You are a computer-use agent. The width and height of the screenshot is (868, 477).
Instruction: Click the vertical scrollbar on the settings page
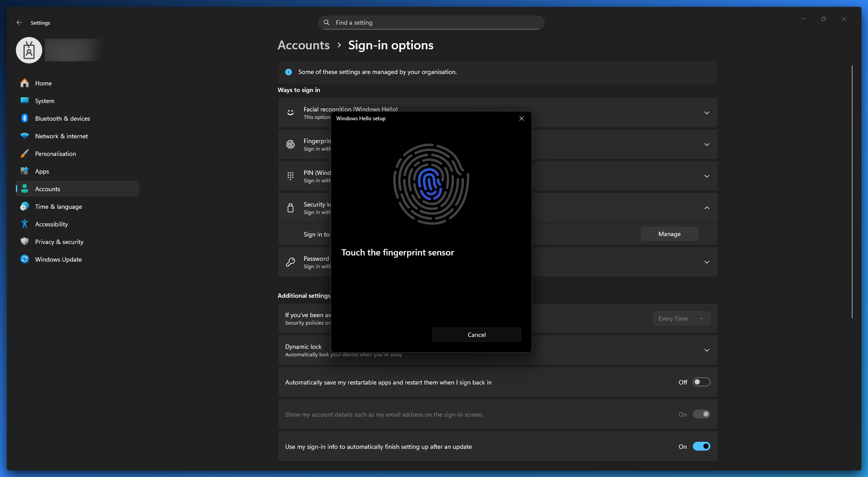[852, 192]
